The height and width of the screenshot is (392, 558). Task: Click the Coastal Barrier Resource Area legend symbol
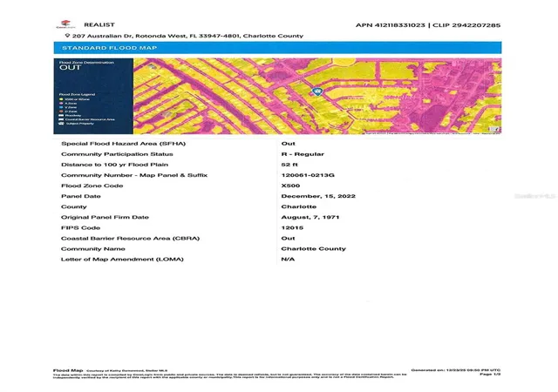[61, 119]
